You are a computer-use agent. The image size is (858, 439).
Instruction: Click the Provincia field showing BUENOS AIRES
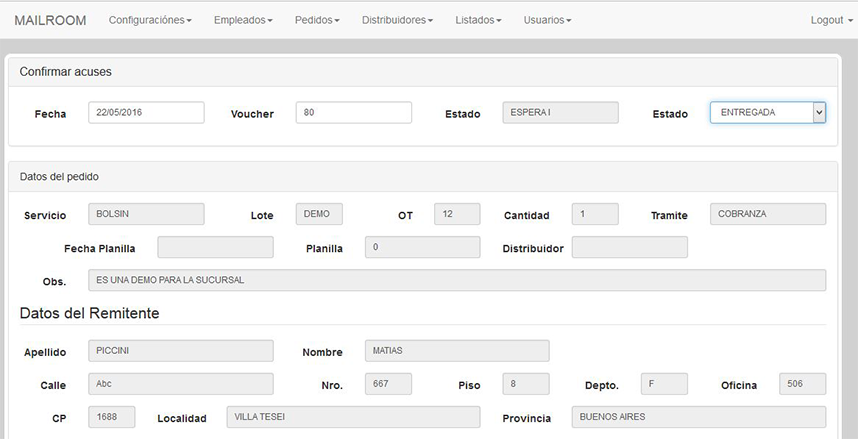tap(698, 416)
